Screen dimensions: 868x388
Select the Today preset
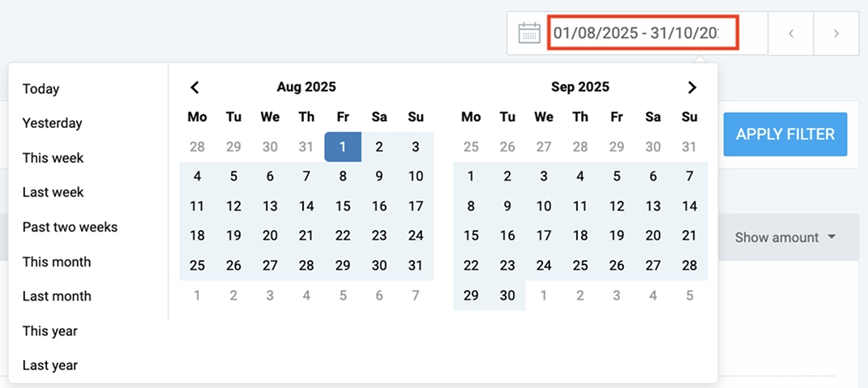click(41, 89)
